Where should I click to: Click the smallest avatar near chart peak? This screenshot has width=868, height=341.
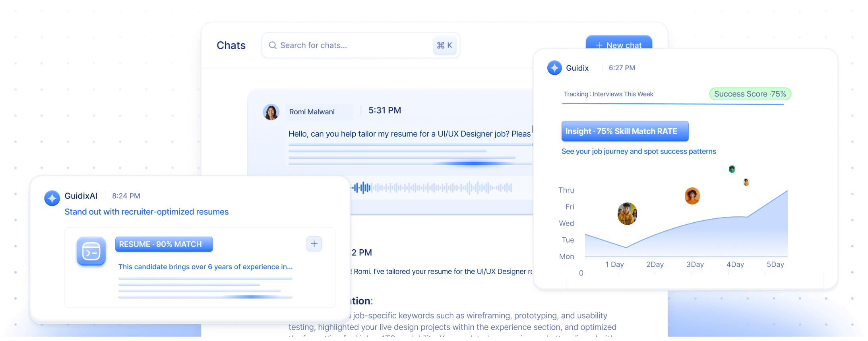pos(746,182)
